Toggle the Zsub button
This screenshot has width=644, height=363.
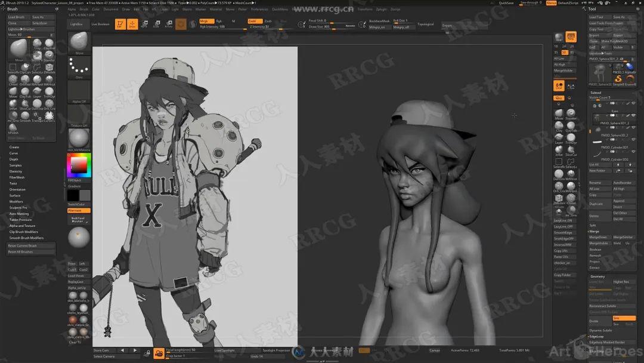(x=268, y=21)
